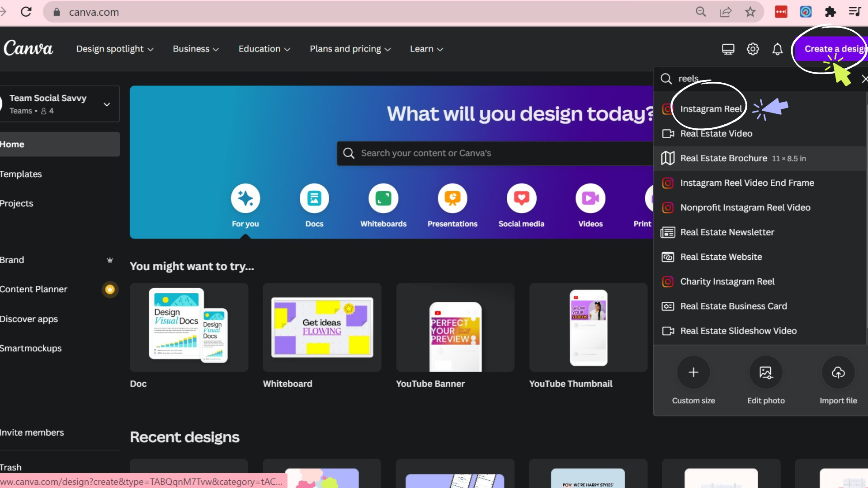The height and width of the screenshot is (488, 868).
Task: Expand the Plans and pricing dropdown
Action: pyautogui.click(x=350, y=49)
